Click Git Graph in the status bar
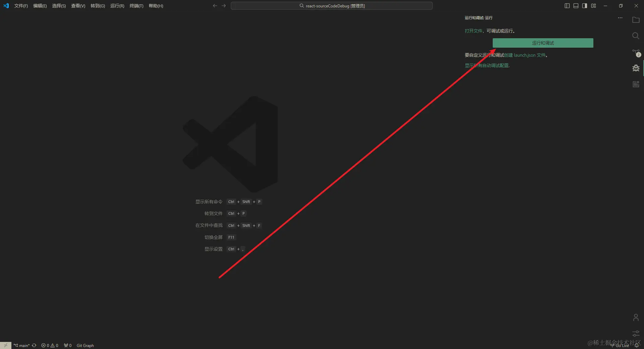The height and width of the screenshot is (349, 644). click(x=85, y=345)
